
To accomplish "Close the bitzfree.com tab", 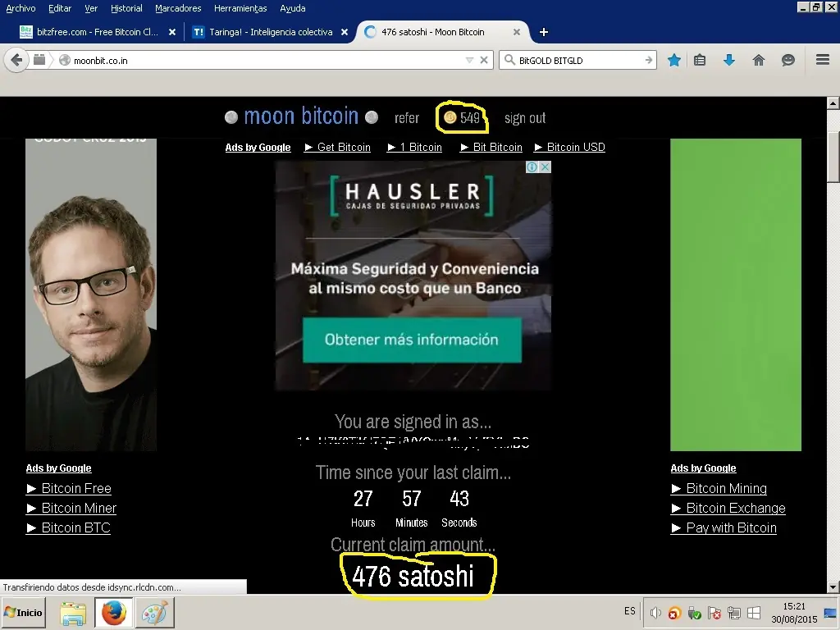I will 172,32.
